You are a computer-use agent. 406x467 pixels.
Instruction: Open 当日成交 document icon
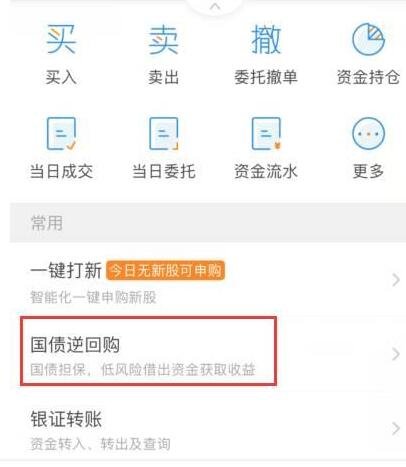point(61,133)
